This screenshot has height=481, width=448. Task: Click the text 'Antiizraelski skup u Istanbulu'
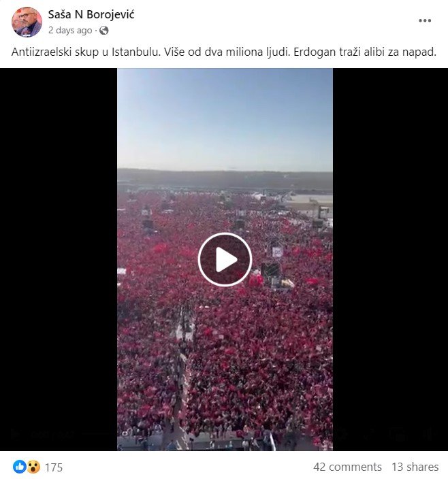tap(86, 52)
